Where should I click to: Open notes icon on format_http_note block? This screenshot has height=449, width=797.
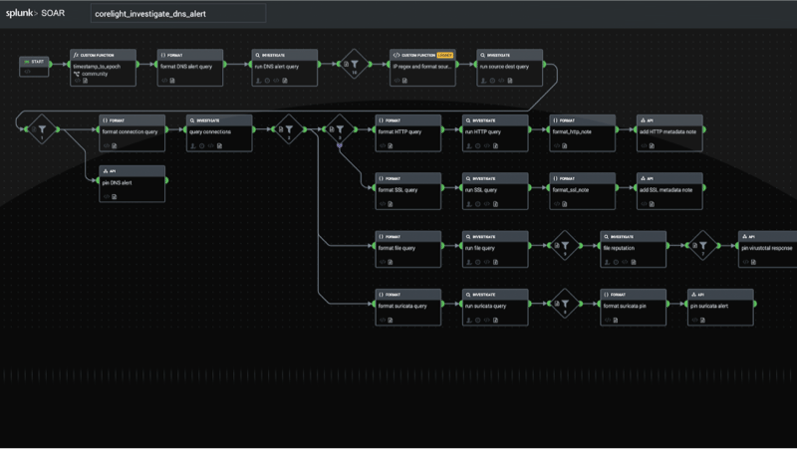coord(565,146)
